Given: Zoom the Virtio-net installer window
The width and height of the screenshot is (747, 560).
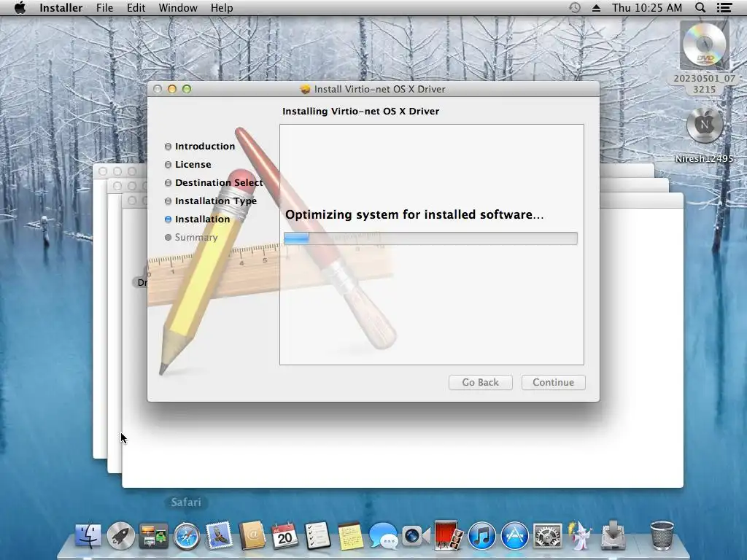Looking at the screenshot, I should click(x=187, y=89).
